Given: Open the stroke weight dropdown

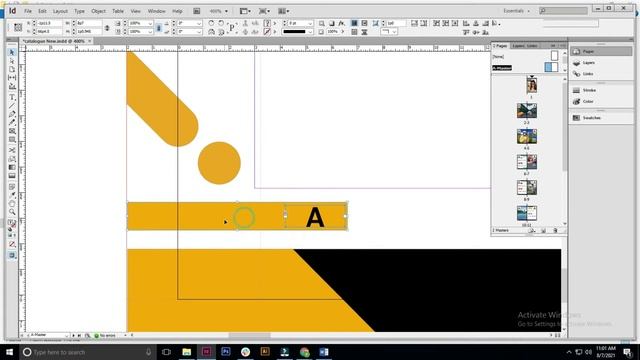Looking at the screenshot, I should [x=310, y=23].
